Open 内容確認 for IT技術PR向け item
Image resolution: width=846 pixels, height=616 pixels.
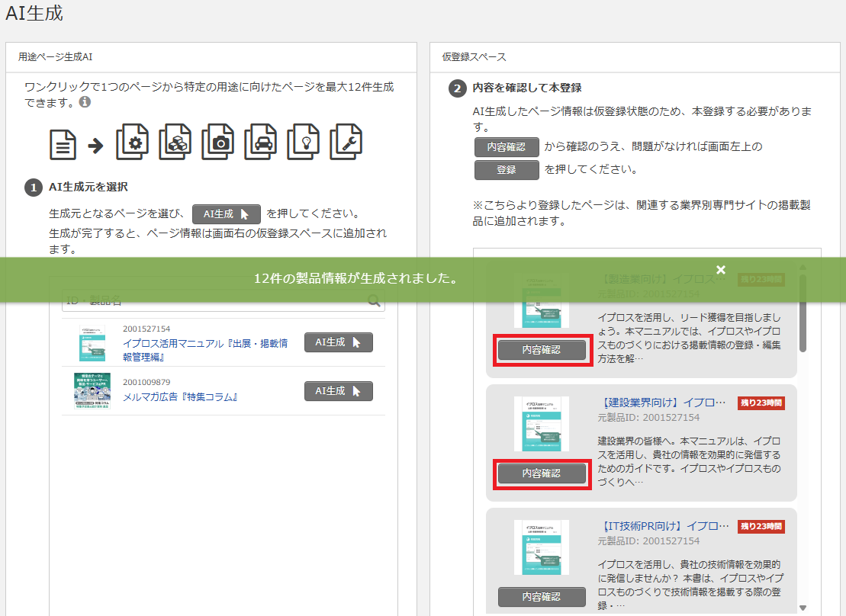[x=542, y=597]
